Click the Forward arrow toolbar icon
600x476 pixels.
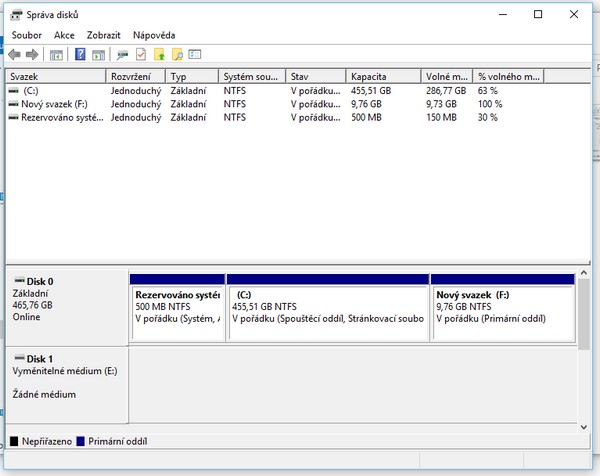(33, 54)
